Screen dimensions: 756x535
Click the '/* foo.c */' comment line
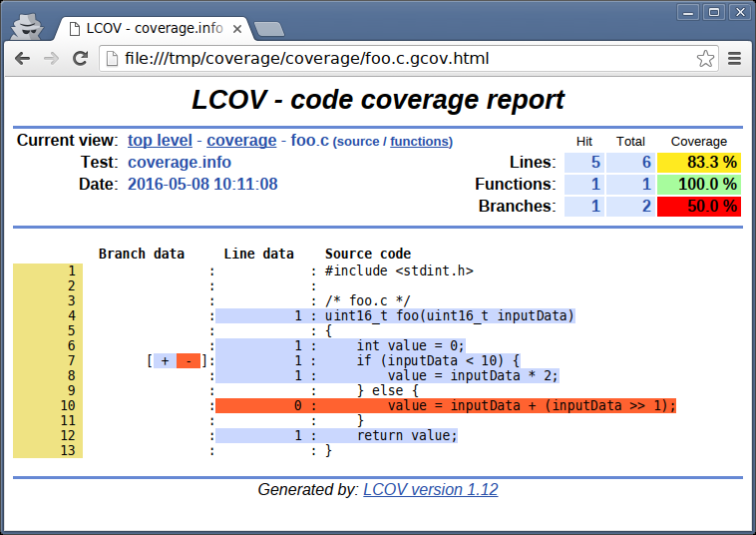pyautogui.click(x=367, y=301)
